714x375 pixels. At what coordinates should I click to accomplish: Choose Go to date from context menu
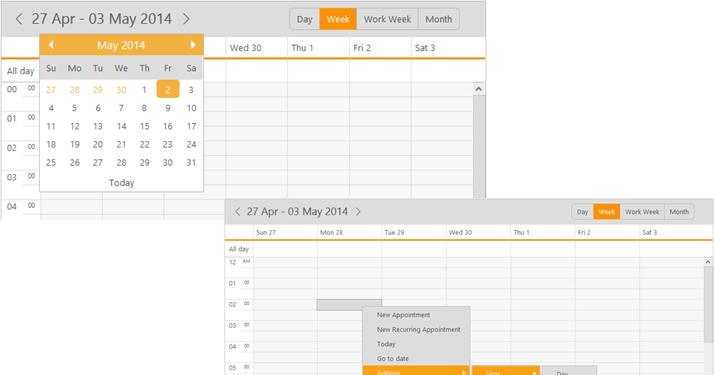(416, 359)
